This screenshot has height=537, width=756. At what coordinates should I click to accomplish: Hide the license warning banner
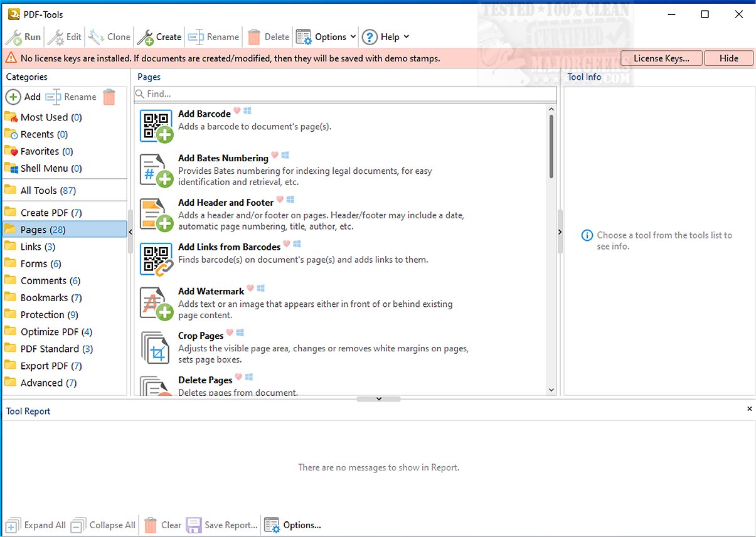tap(728, 58)
